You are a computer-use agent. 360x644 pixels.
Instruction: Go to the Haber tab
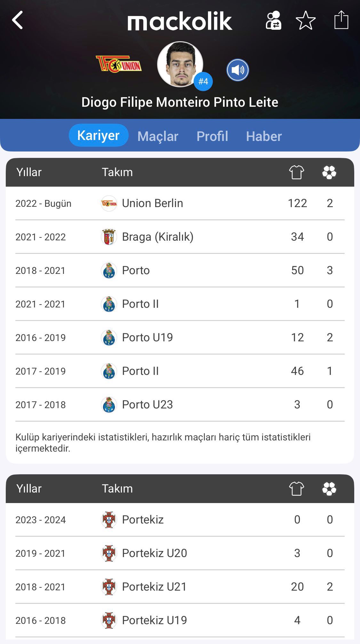tap(264, 136)
